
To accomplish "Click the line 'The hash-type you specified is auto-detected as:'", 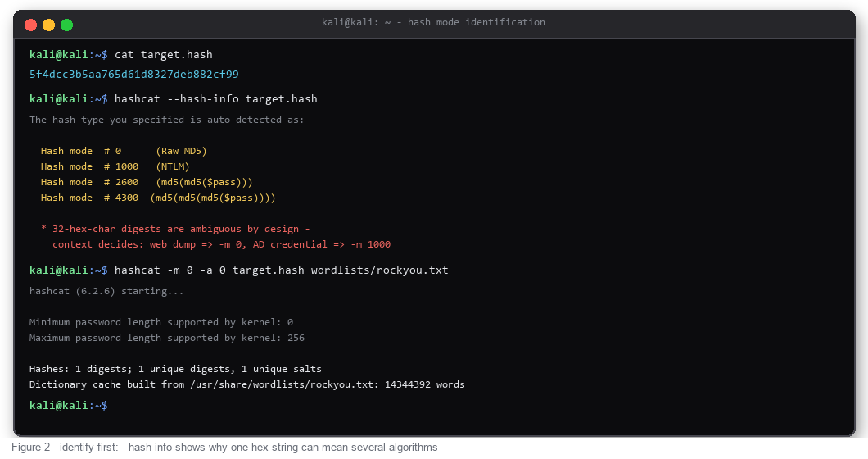I will tap(166, 120).
